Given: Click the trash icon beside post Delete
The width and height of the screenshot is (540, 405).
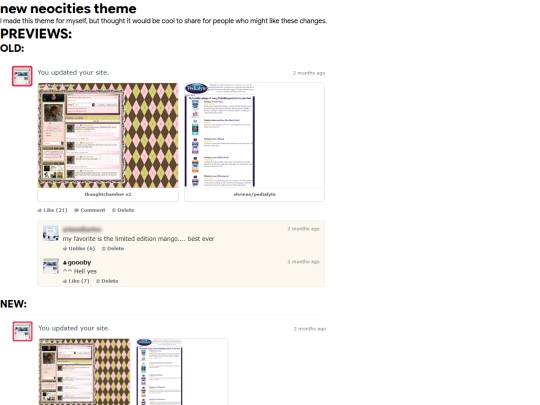Looking at the screenshot, I should (x=114, y=210).
